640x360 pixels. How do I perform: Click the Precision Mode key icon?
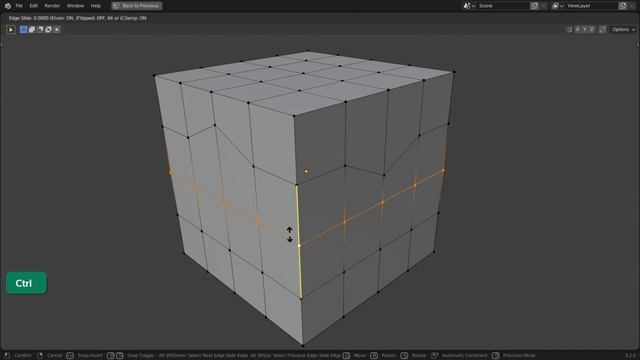[x=496, y=356]
